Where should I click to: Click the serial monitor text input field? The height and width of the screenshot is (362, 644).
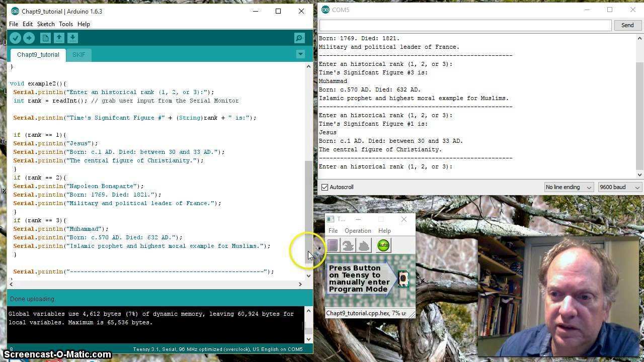(465, 25)
